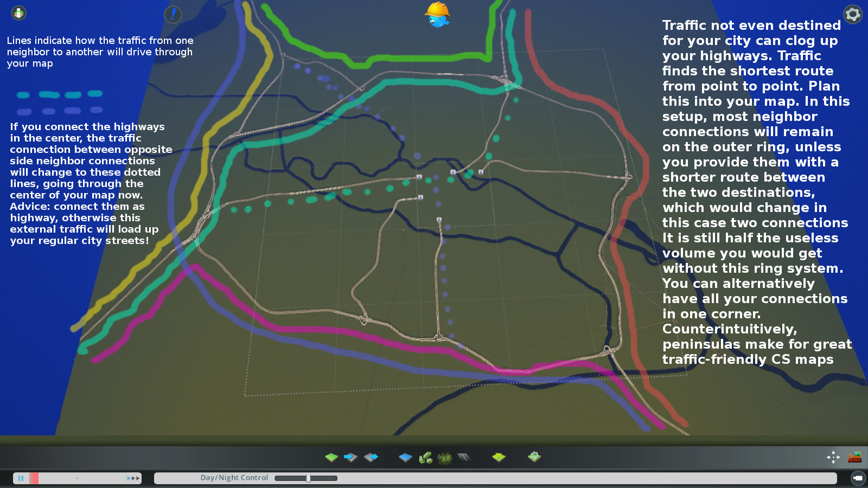Open the environment tile with yellow spikes
The image size is (868, 488).
tap(499, 458)
